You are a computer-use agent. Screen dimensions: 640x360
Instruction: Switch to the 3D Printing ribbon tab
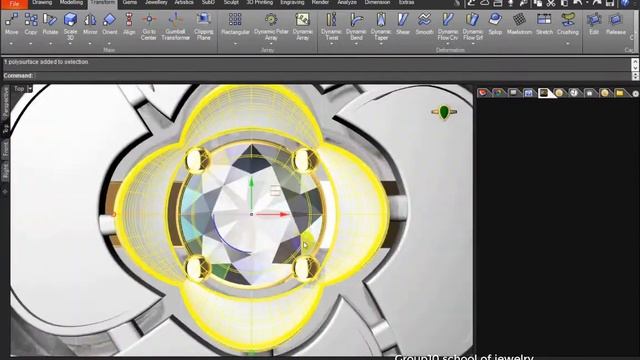(260, 3)
